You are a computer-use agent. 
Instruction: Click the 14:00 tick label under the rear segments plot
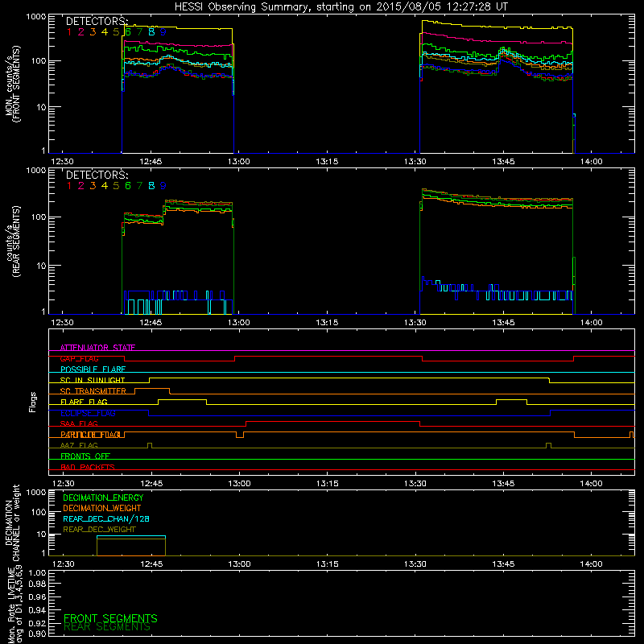point(591,323)
